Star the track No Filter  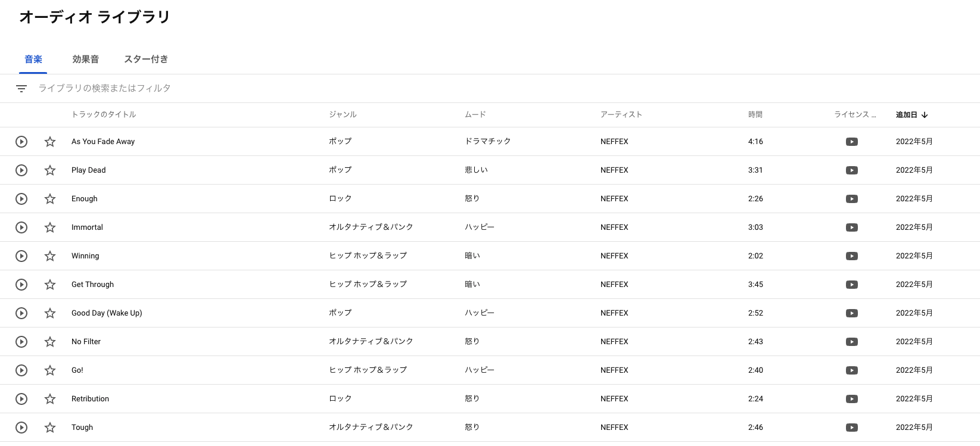point(50,342)
